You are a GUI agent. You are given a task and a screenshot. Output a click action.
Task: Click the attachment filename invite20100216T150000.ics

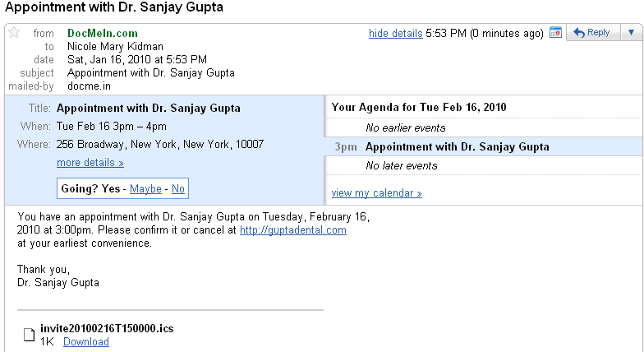[107, 329]
